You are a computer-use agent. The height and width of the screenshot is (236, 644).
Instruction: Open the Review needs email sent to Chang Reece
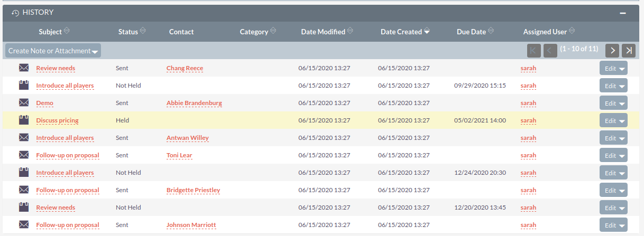click(56, 68)
